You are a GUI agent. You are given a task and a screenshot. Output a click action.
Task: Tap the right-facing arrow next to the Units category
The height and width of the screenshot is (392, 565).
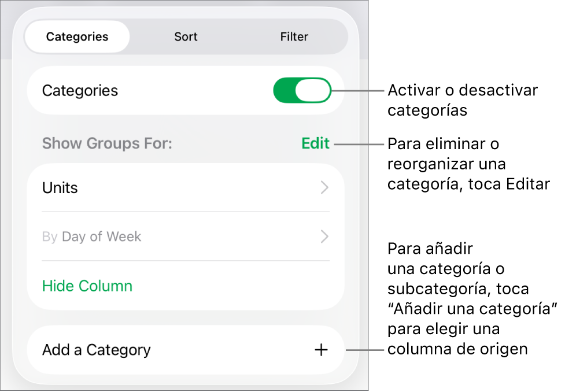point(324,187)
